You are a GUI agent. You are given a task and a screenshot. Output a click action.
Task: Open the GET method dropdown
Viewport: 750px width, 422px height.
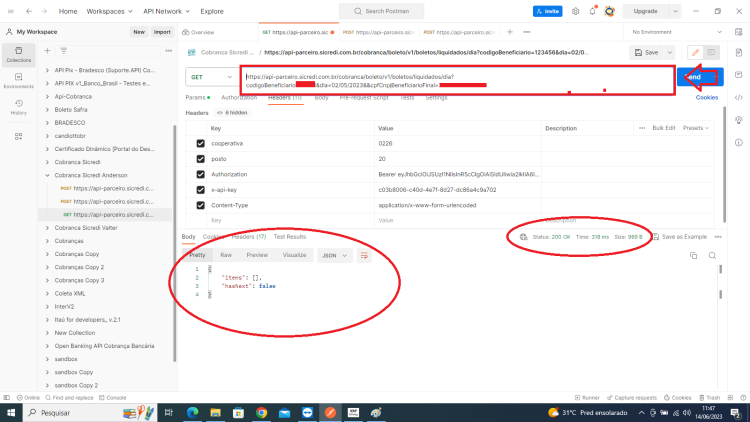tap(211, 77)
